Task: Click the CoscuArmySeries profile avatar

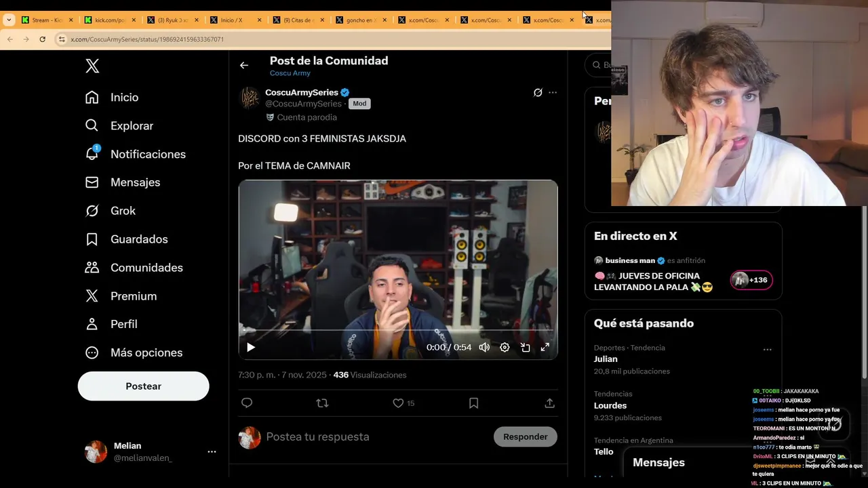Action: (250, 98)
